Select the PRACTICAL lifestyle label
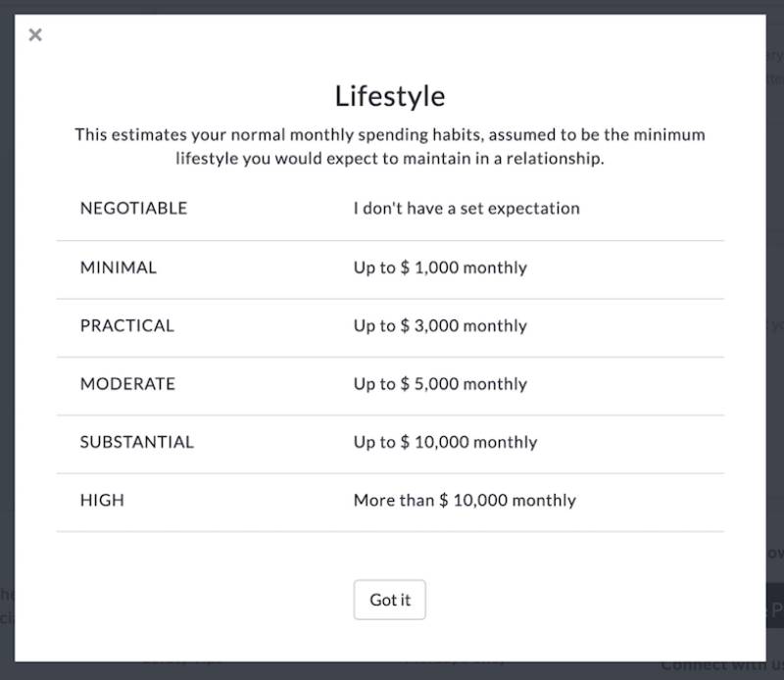784x680 pixels. pyautogui.click(x=127, y=325)
